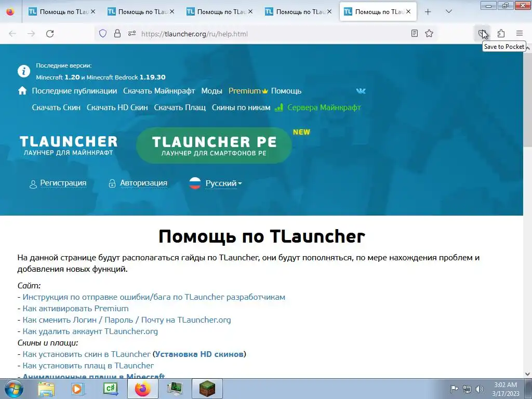The height and width of the screenshot is (399, 532).
Task: Click the TLauncher PE green banner
Action: [x=214, y=145]
